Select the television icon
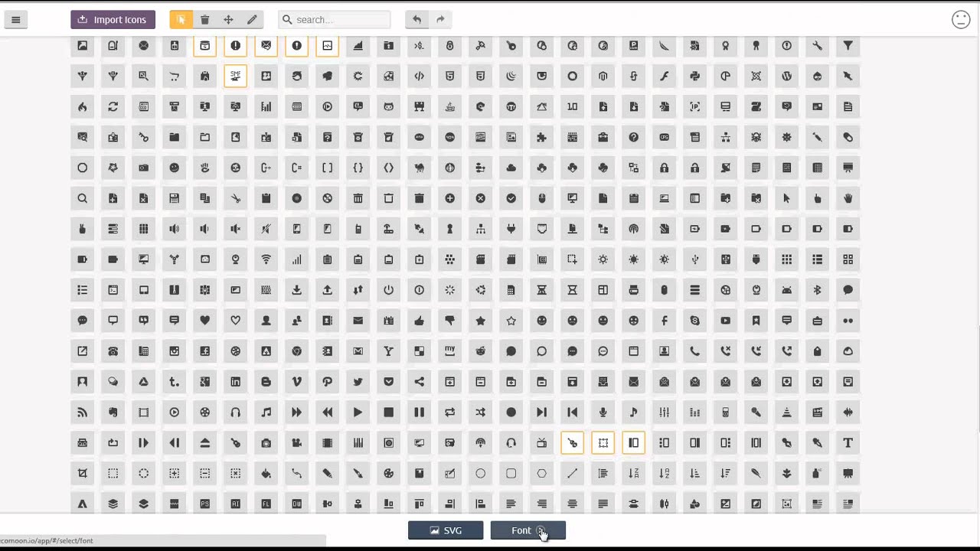Viewport: 980px width, 551px height. (541, 443)
